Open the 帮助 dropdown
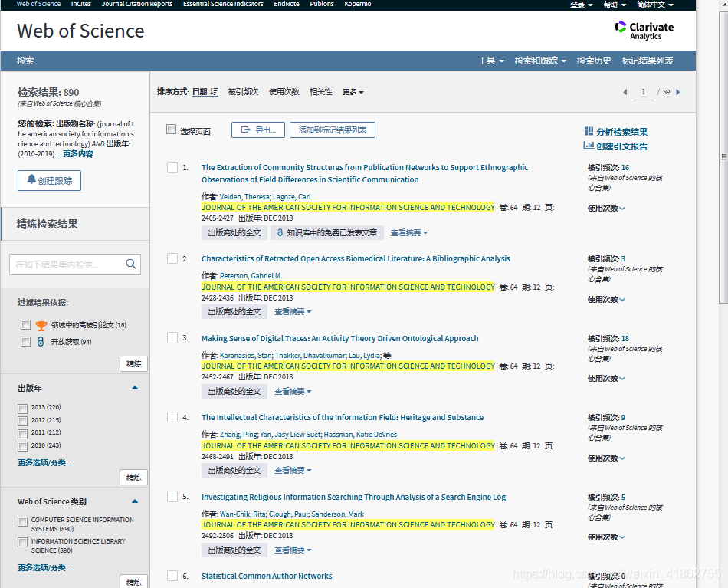This screenshot has width=728, height=588. 615,5
